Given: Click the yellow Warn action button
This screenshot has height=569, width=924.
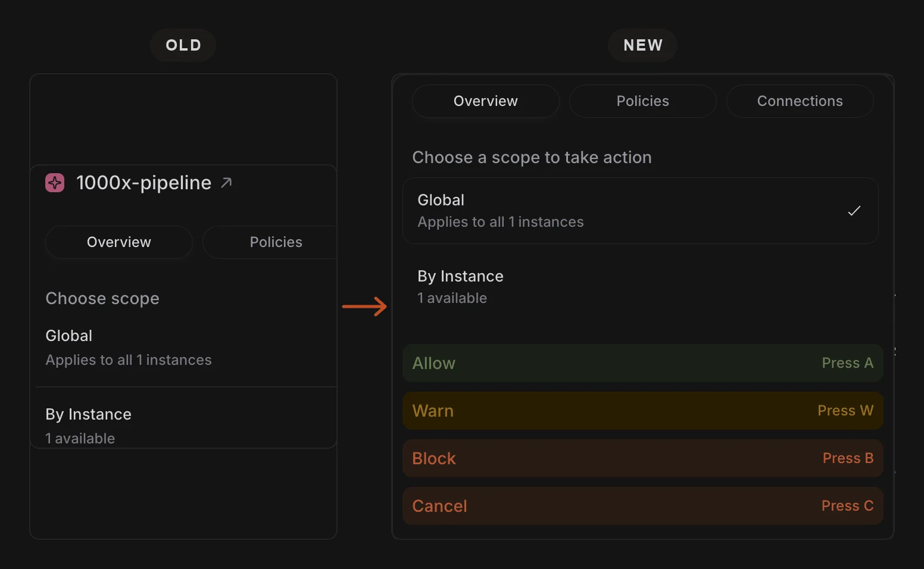Looking at the screenshot, I should point(643,411).
